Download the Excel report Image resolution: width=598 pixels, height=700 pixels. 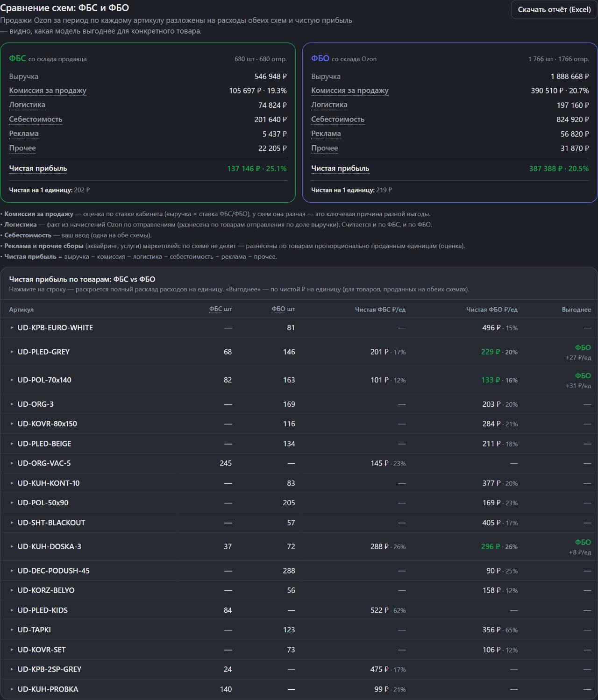tap(554, 9)
